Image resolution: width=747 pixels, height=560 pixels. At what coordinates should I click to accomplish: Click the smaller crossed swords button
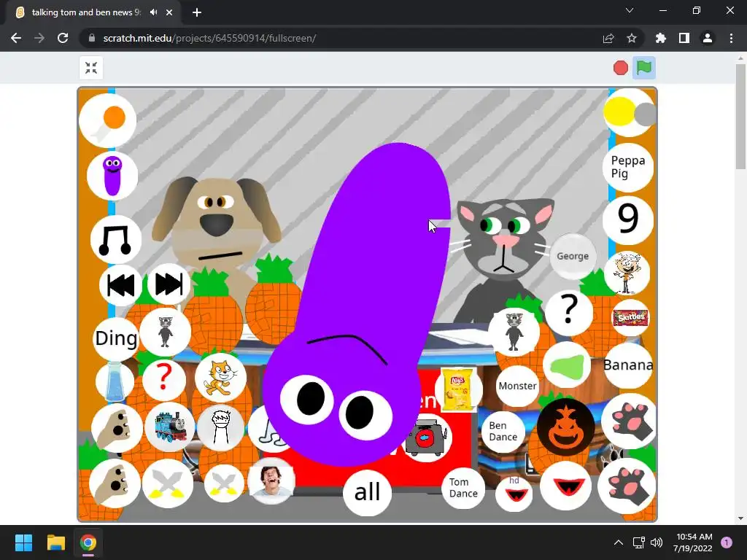224,483
